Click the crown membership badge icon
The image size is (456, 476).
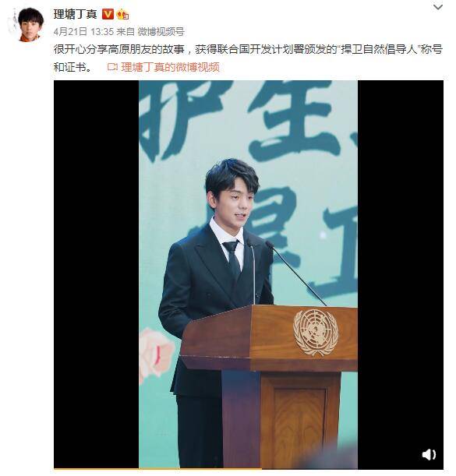122,14
